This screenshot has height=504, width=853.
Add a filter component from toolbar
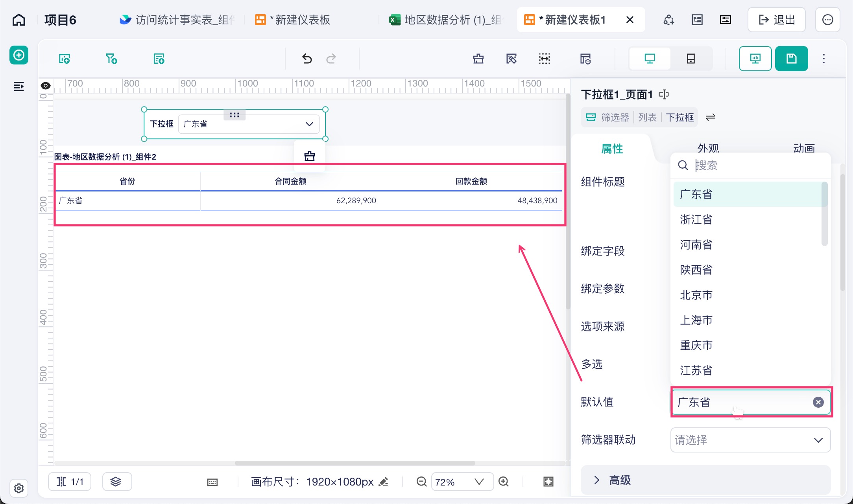(x=112, y=59)
